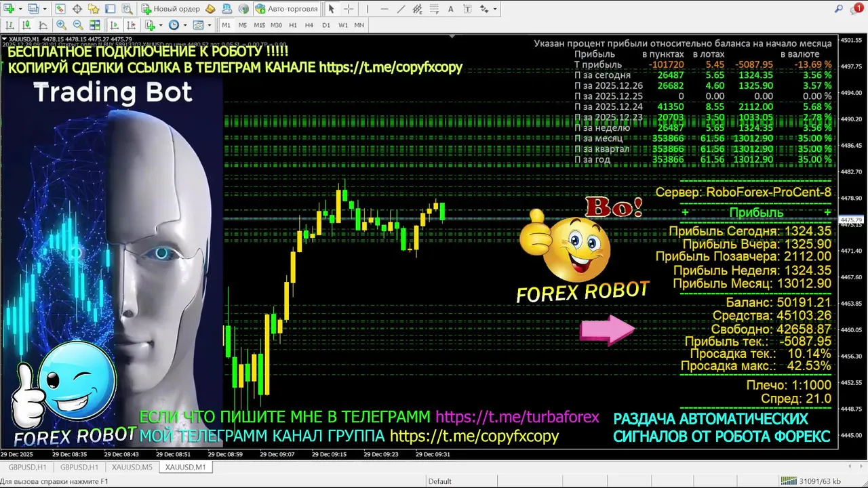Select the text 'A' drawing tool
The image size is (868, 488).
point(450,9)
